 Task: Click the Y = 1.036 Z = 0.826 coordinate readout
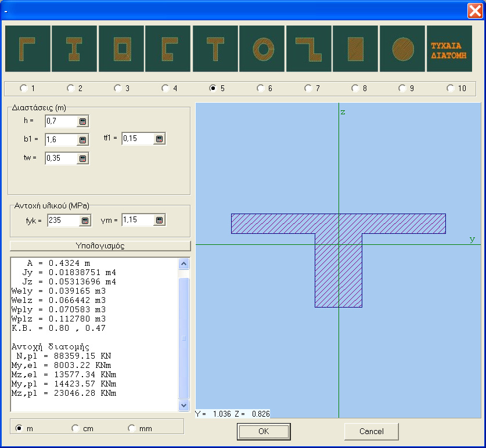tap(232, 414)
